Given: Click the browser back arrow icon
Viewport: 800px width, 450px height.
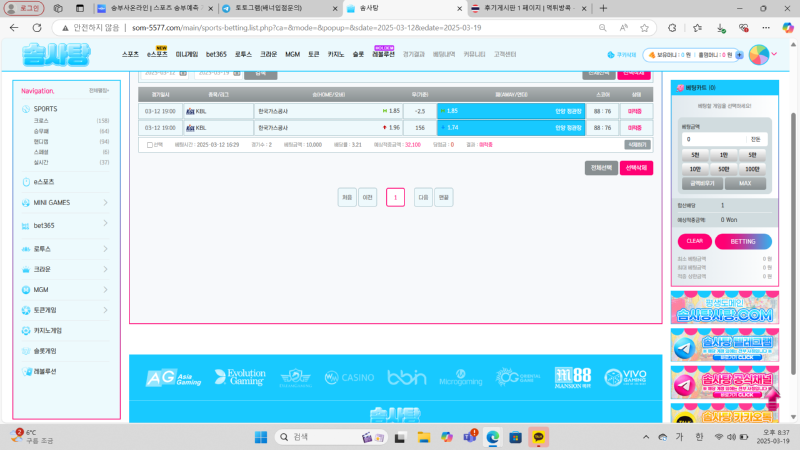Looking at the screenshot, I should [13, 29].
